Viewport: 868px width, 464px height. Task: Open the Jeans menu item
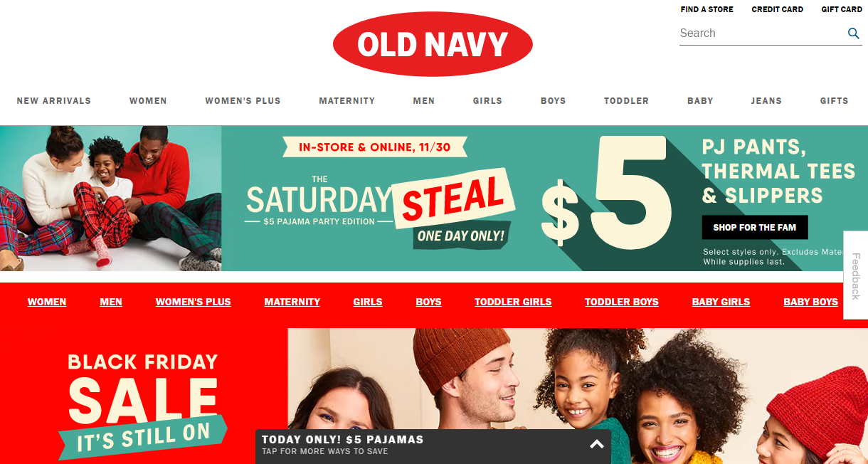pos(766,101)
